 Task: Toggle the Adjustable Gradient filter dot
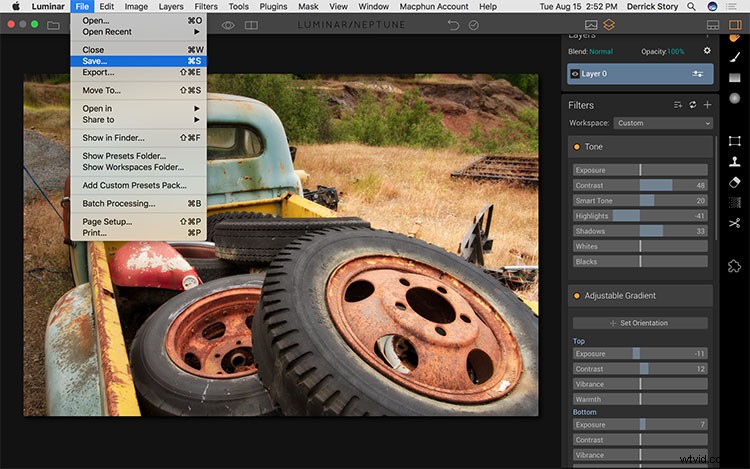(x=576, y=295)
